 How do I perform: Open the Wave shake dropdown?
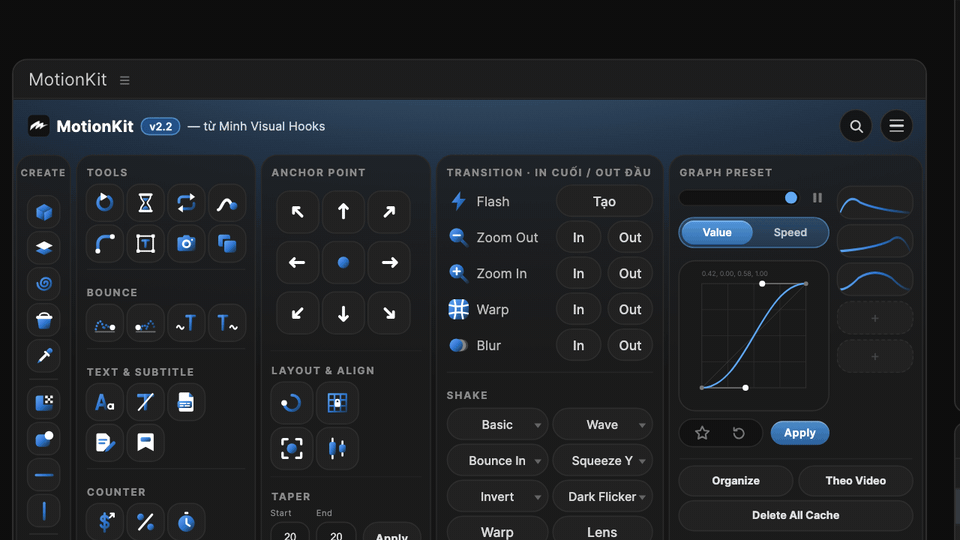[x=602, y=424]
